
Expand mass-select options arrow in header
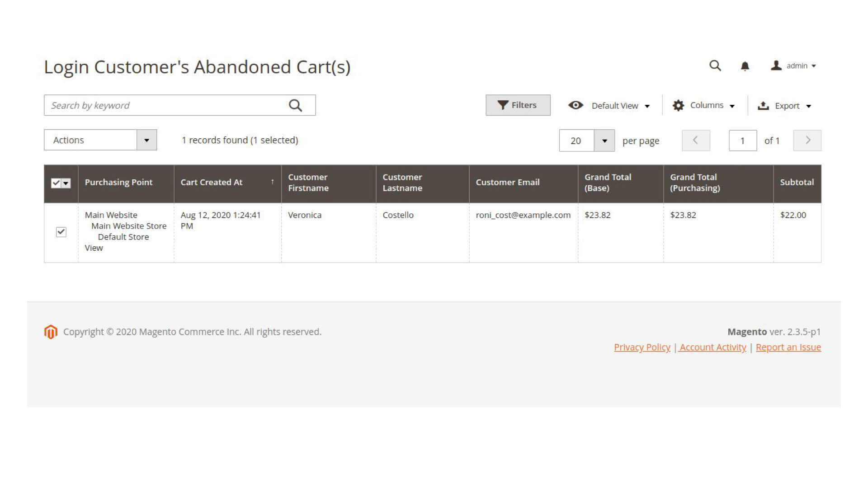(x=66, y=183)
